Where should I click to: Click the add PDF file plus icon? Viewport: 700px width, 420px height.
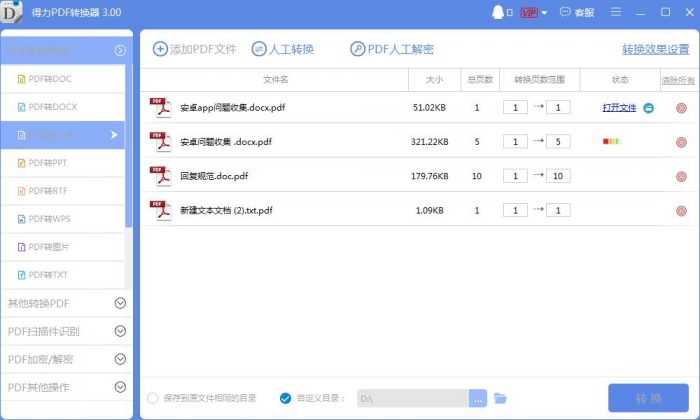click(160, 49)
